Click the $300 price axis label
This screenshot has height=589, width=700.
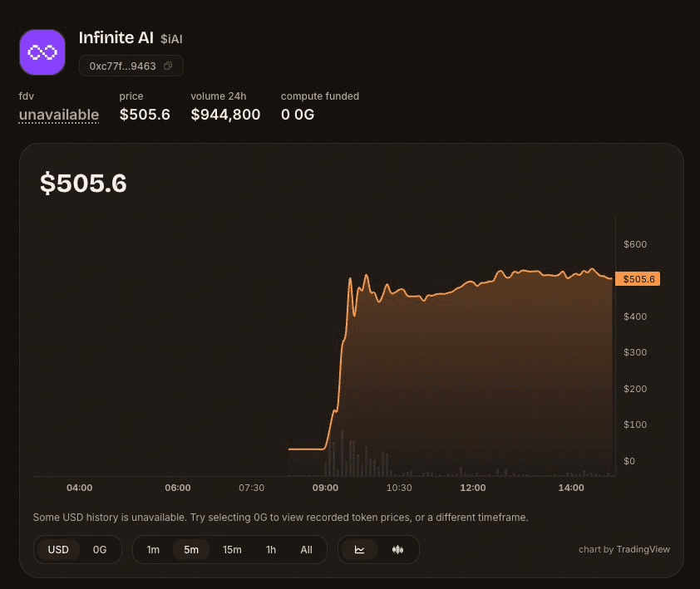[x=635, y=352]
